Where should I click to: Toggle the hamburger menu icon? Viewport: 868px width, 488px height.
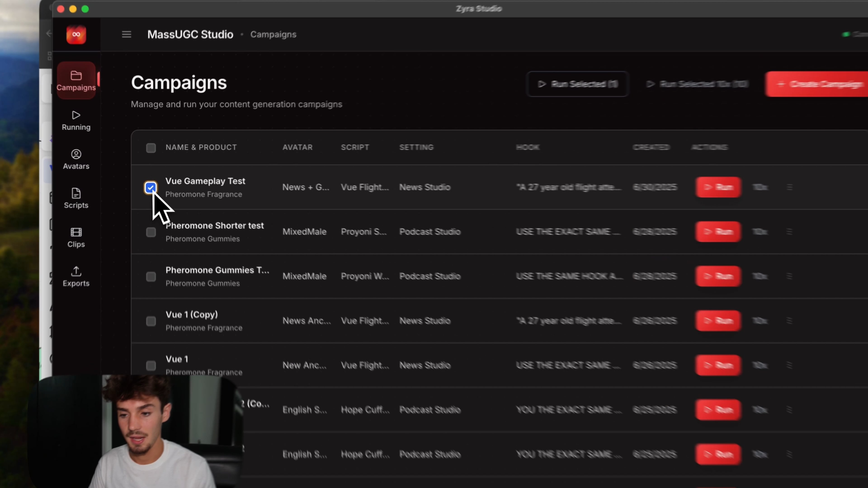coord(126,34)
